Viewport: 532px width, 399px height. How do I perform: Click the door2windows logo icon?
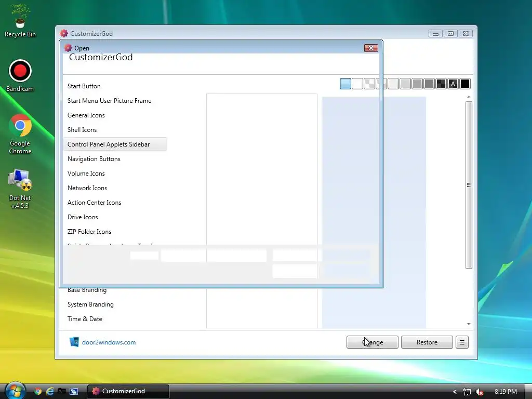click(x=74, y=342)
